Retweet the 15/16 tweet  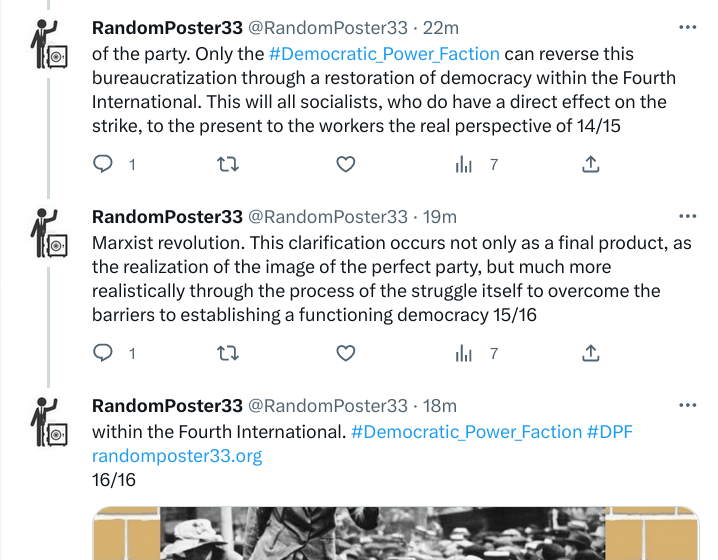click(228, 352)
